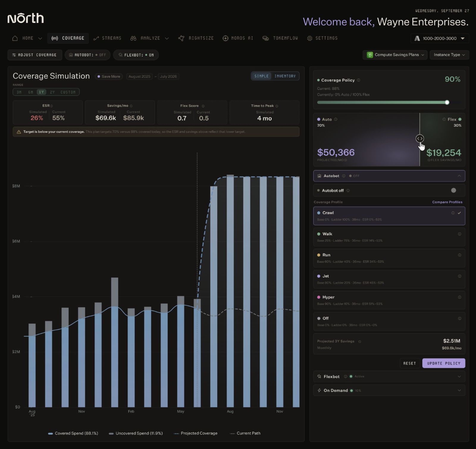Click the Settings gear icon
Image resolution: width=476 pixels, height=449 pixels.
[310, 38]
